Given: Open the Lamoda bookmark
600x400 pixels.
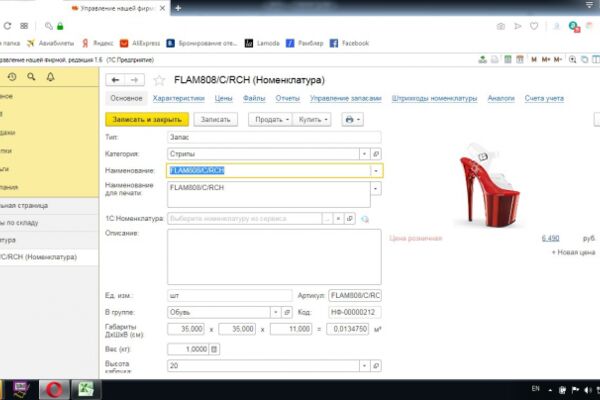Looking at the screenshot, I should pos(262,43).
